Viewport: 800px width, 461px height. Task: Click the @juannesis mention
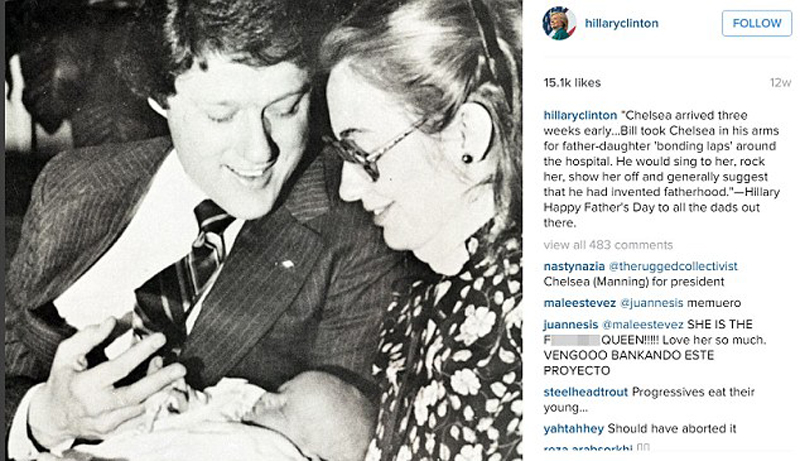tap(651, 303)
